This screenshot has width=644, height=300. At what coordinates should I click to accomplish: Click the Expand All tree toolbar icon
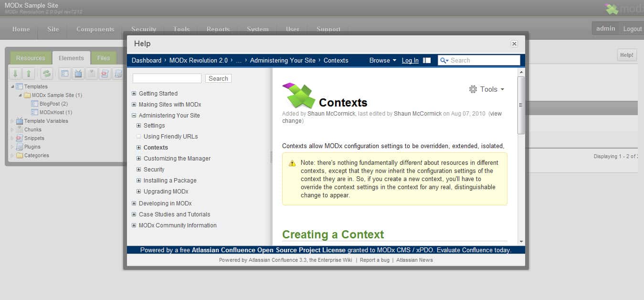coord(15,74)
